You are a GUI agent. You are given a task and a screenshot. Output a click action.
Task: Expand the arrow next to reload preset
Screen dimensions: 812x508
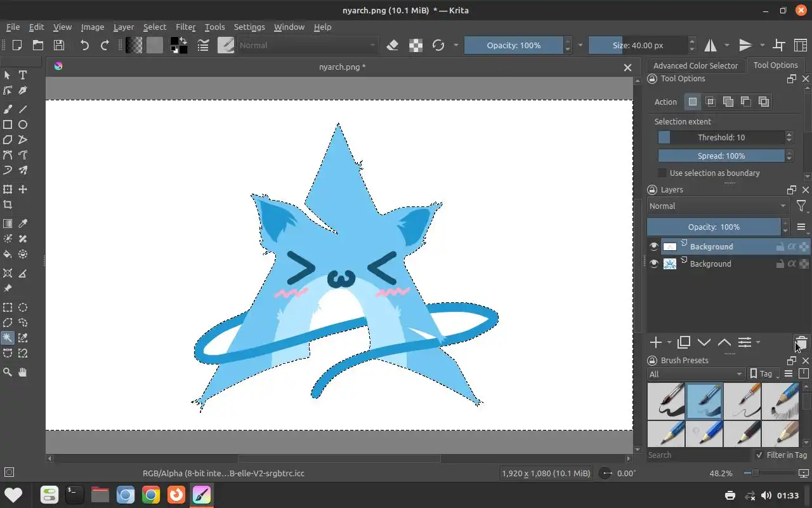coord(455,45)
